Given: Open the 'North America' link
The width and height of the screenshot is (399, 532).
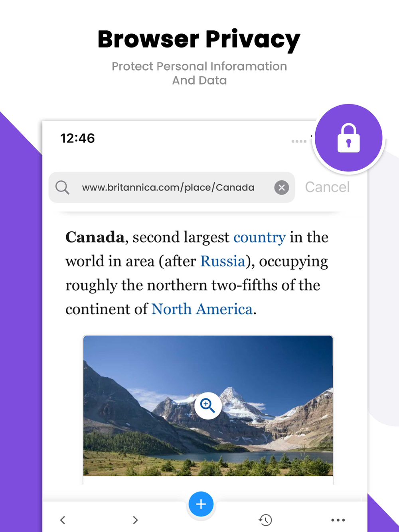Looking at the screenshot, I should (202, 309).
